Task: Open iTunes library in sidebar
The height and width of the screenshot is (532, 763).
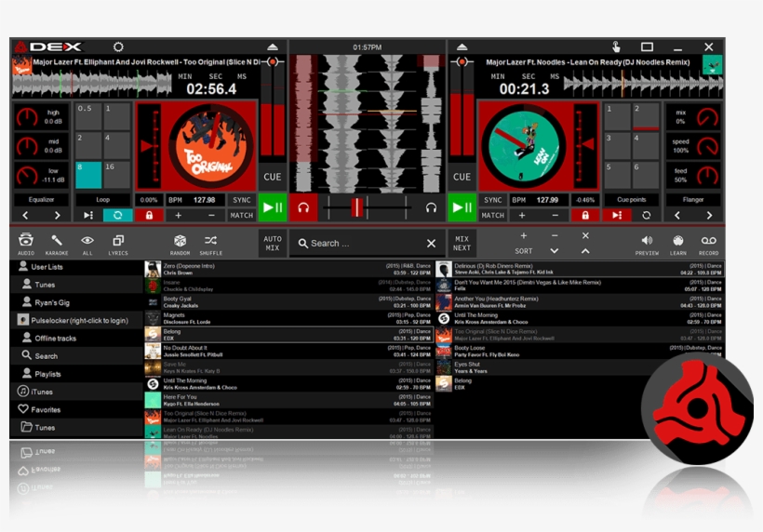Action: pos(76,392)
